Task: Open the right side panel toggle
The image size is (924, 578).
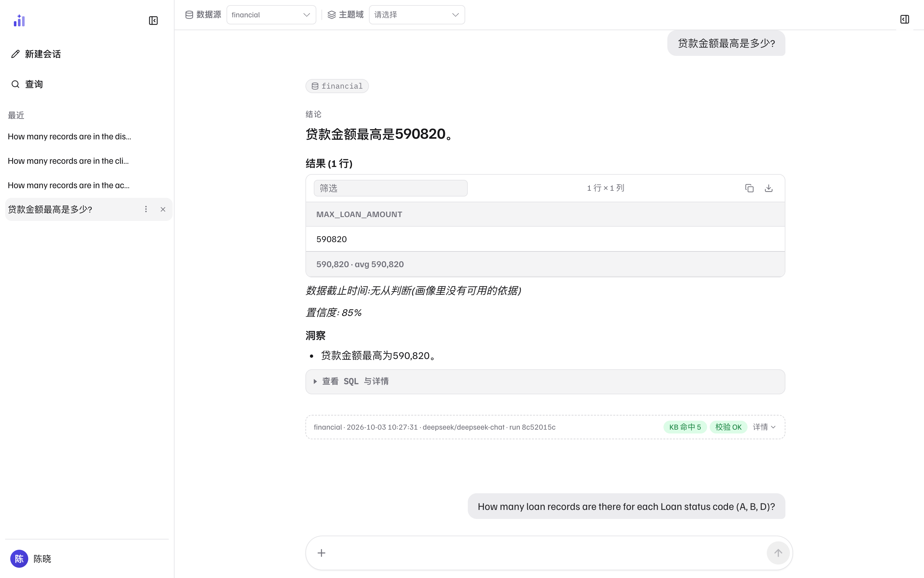Action: click(x=904, y=19)
